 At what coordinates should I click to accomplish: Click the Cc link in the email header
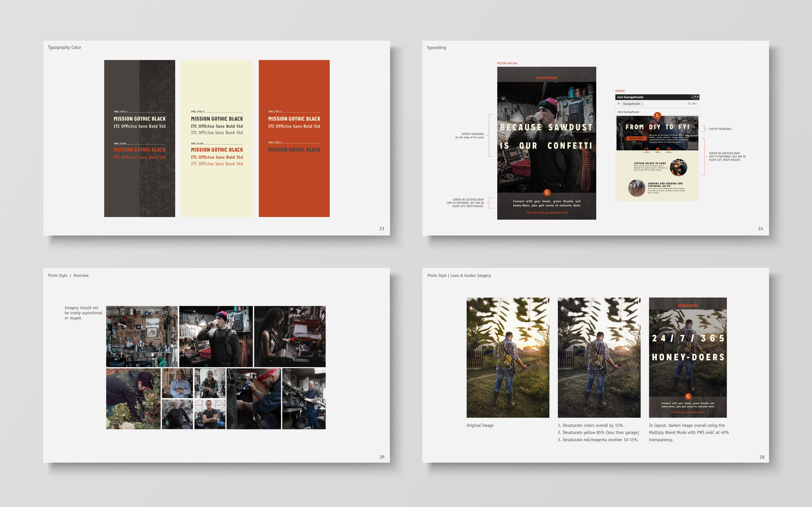690,104
